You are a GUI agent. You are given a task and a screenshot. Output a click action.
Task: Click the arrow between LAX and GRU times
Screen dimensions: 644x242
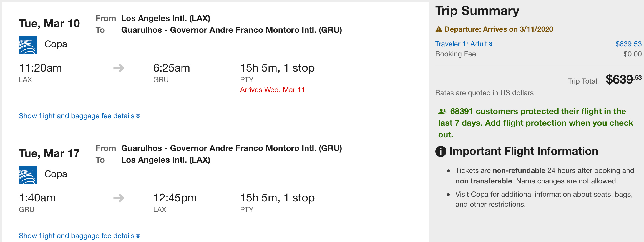pos(119,68)
